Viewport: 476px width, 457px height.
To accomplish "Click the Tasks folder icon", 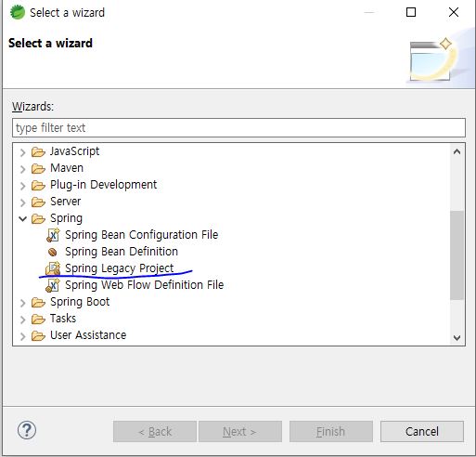I will tap(38, 319).
